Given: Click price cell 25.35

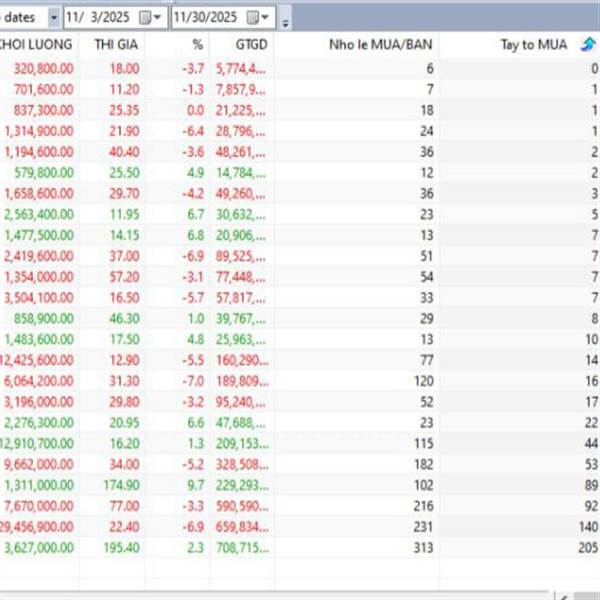Looking at the screenshot, I should (x=124, y=110).
